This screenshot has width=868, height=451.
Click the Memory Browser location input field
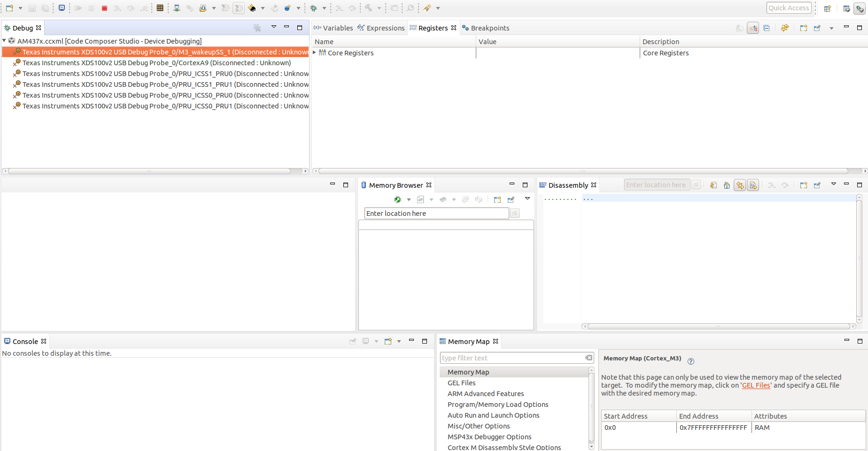(x=436, y=214)
